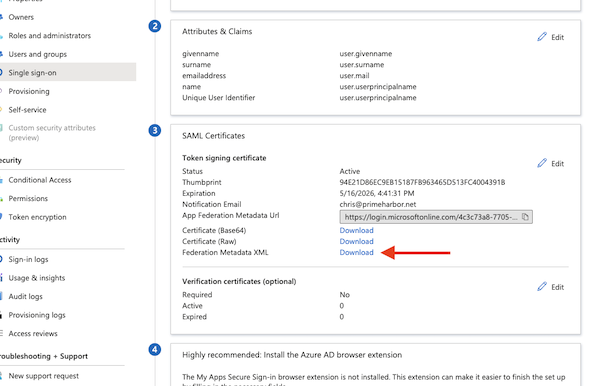Download Certificate (Base64)

[356, 230]
